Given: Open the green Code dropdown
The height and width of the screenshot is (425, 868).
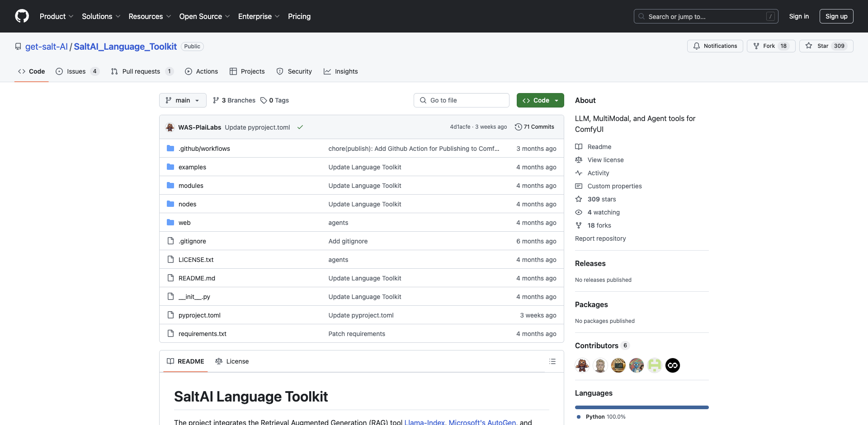Looking at the screenshot, I should pyautogui.click(x=540, y=100).
